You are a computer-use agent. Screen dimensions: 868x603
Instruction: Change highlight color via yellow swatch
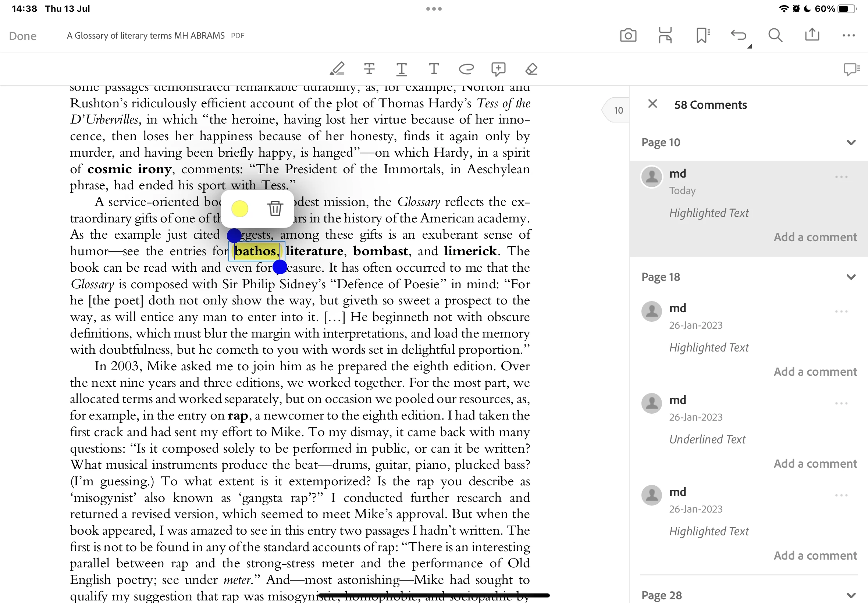pyautogui.click(x=239, y=208)
